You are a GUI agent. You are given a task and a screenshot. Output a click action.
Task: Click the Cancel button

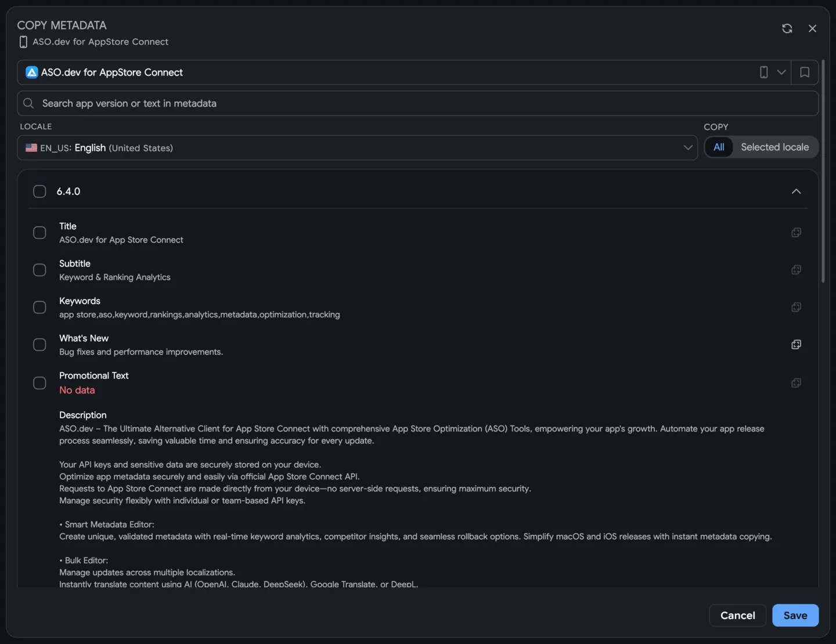[x=738, y=616]
